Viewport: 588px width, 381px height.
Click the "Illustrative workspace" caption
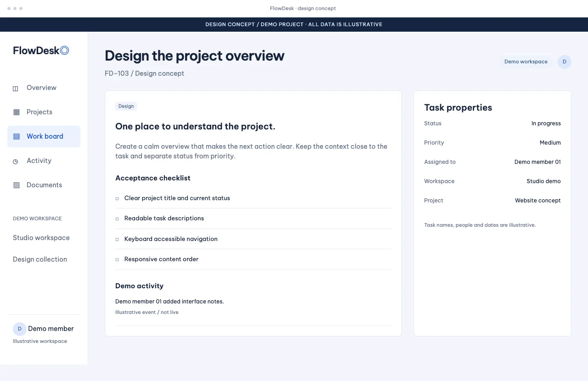click(40, 341)
